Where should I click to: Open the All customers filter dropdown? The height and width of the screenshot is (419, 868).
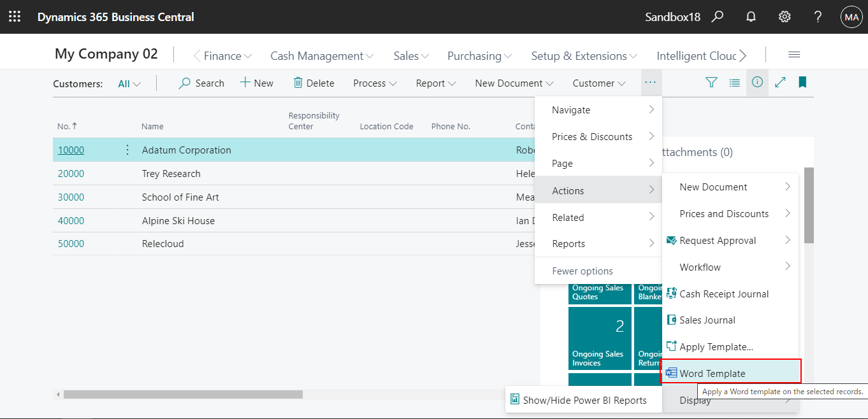129,83
